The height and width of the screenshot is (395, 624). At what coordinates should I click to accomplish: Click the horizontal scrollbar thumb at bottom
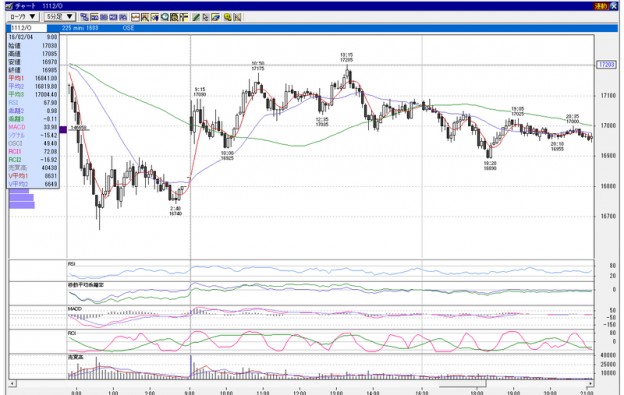click(x=462, y=383)
